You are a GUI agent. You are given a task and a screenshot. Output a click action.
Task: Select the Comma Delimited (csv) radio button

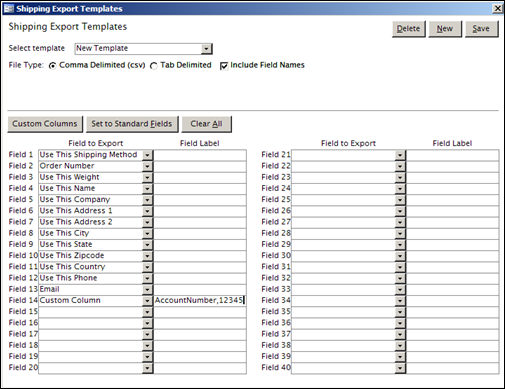tap(52, 66)
